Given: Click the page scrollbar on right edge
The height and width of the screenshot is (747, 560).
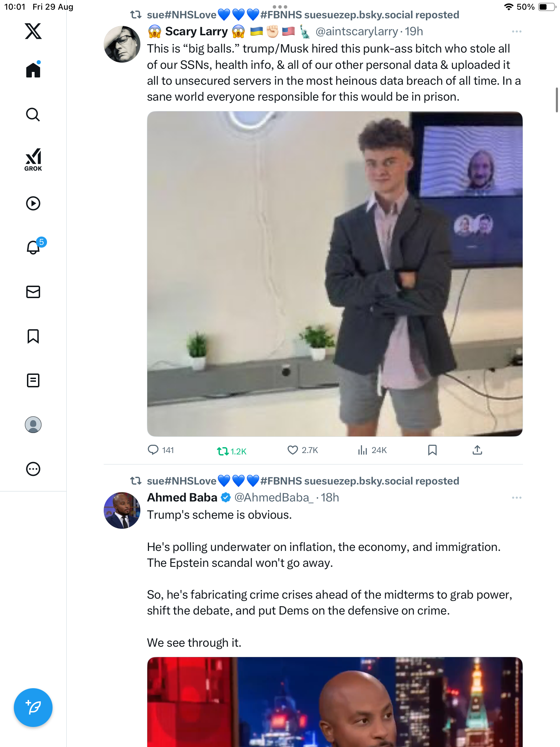Looking at the screenshot, I should pos(556,100).
